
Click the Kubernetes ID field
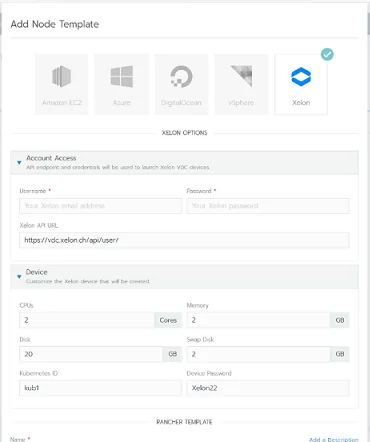click(100, 388)
